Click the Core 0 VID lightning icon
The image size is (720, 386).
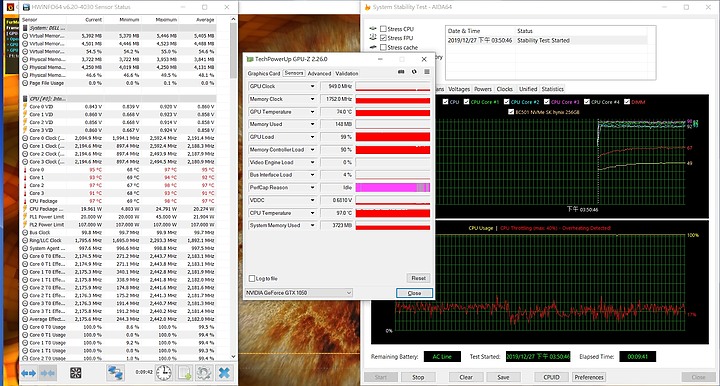[25, 106]
